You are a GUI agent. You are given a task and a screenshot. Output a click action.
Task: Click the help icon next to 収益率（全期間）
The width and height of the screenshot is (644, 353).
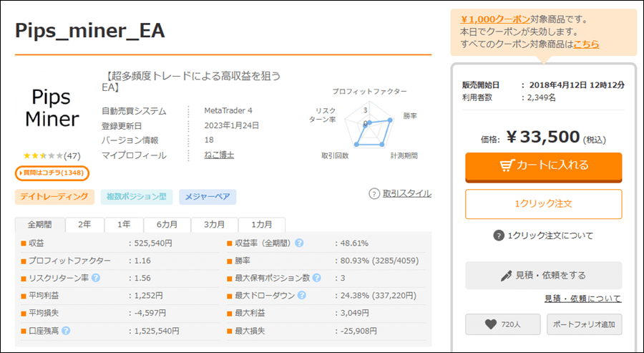point(299,243)
